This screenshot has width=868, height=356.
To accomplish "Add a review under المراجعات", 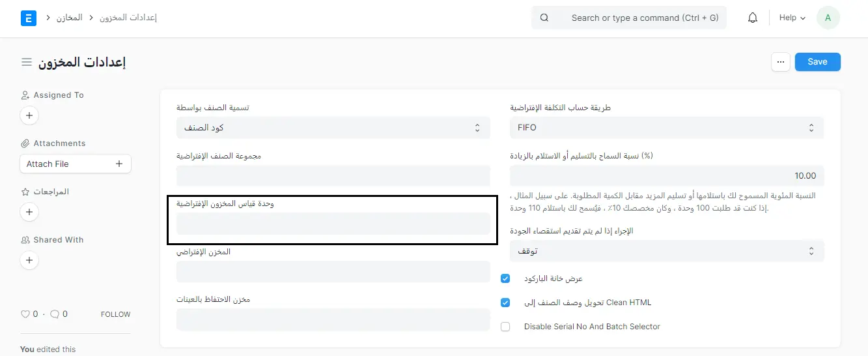I will (x=29, y=213).
